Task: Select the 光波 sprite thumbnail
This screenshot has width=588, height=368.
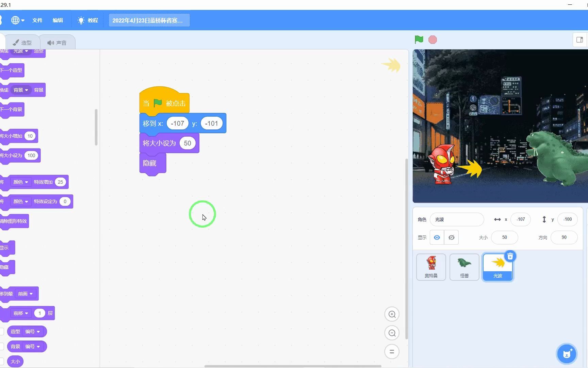Action: coord(498,267)
